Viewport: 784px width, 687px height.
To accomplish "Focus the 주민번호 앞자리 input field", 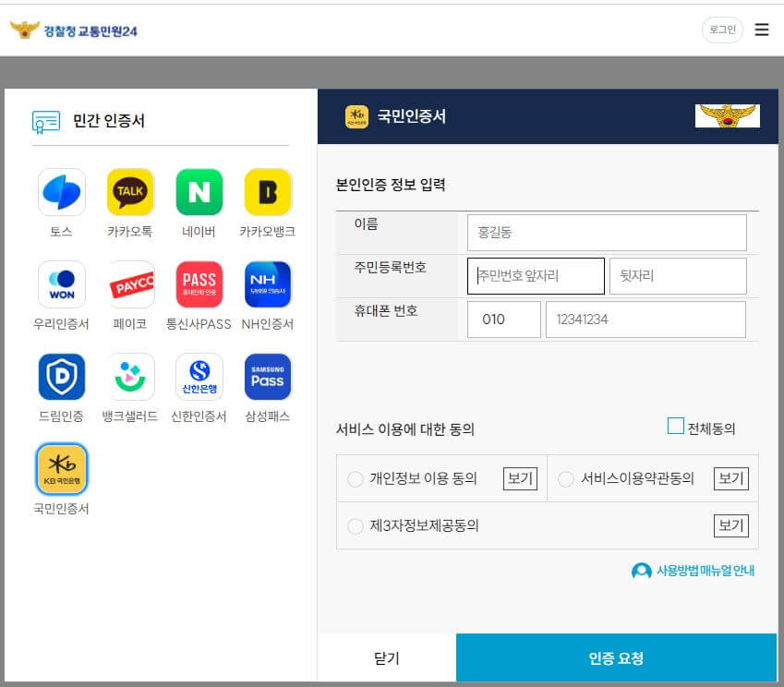I will [x=536, y=276].
